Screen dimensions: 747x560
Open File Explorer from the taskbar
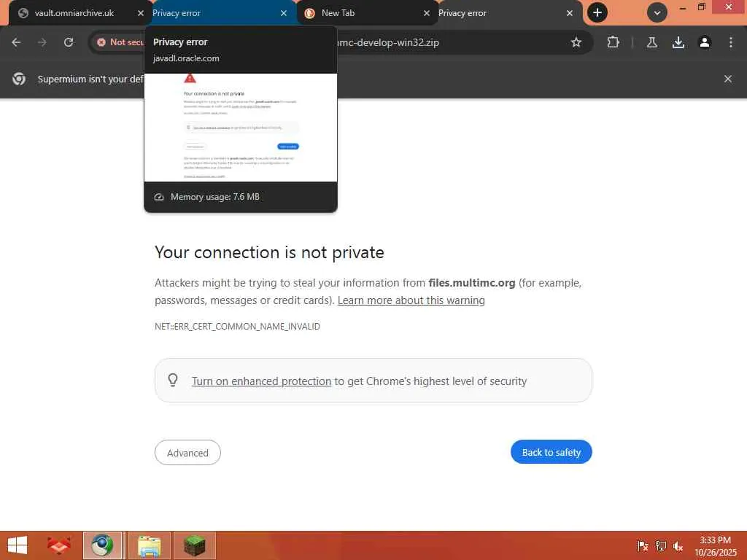coord(149,545)
